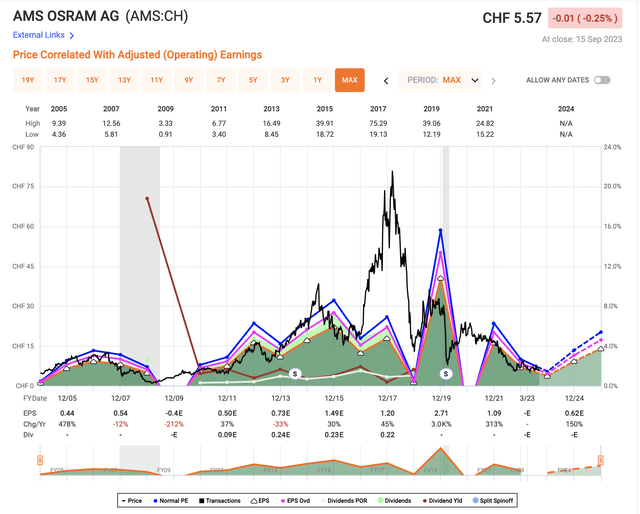Viewport: 640px width, 514px height.
Task: Click the 12/24 EPS estimate 0.62E
Action: click(574, 413)
